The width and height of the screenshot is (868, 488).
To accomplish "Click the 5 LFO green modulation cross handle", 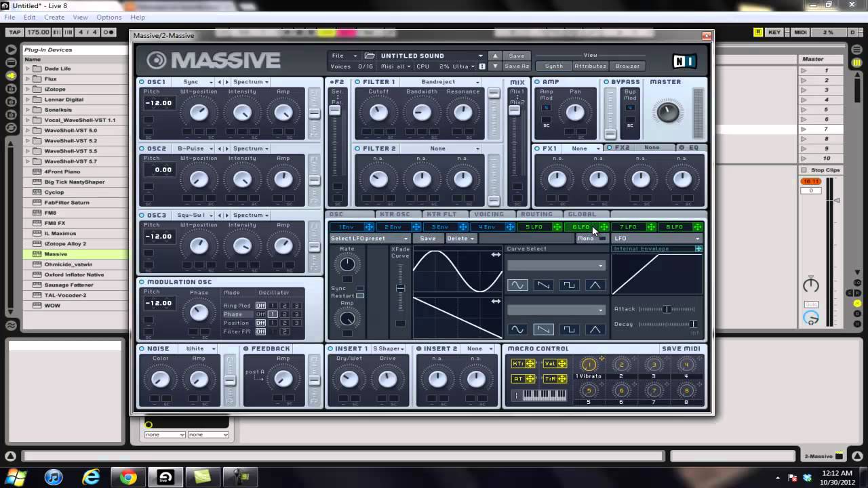I will click(557, 227).
